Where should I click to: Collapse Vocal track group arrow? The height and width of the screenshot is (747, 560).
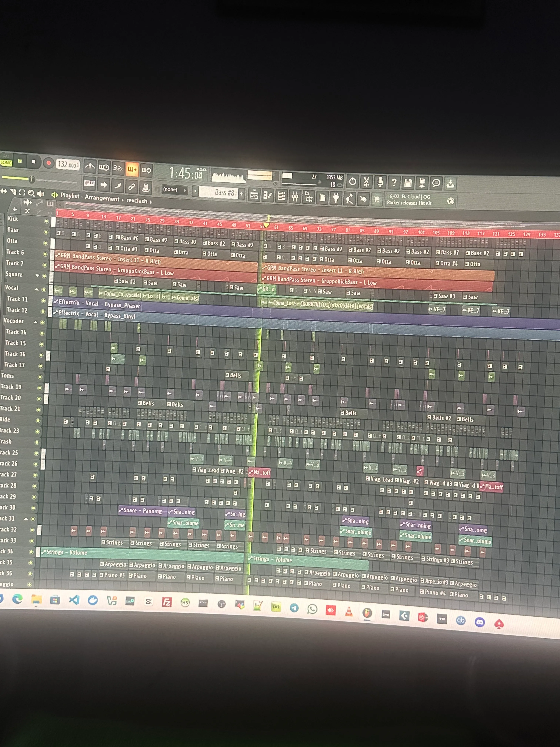click(37, 289)
